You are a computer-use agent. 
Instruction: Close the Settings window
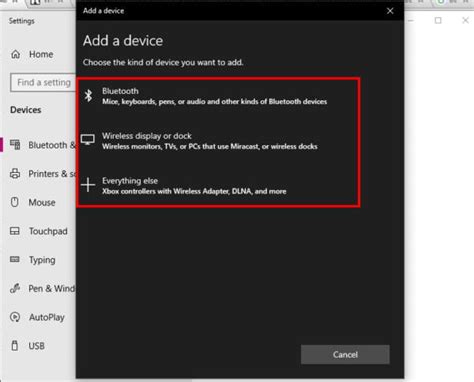[x=465, y=21]
